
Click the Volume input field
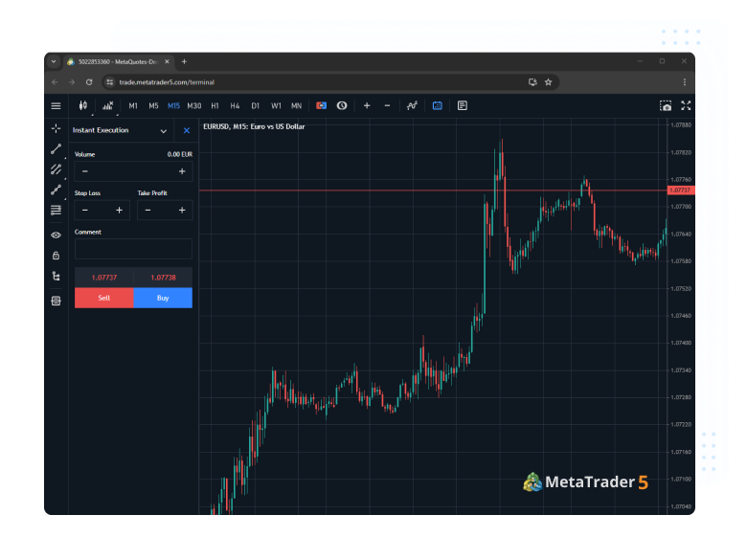[133, 171]
